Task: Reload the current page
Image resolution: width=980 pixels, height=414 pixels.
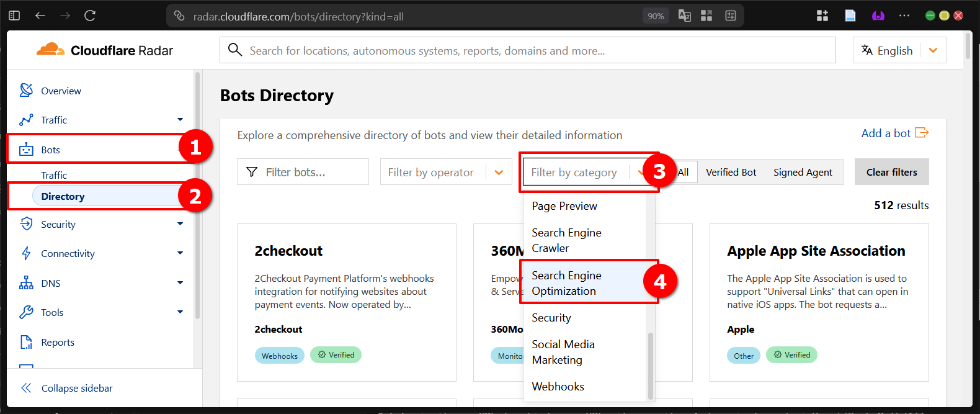Action: (90, 16)
